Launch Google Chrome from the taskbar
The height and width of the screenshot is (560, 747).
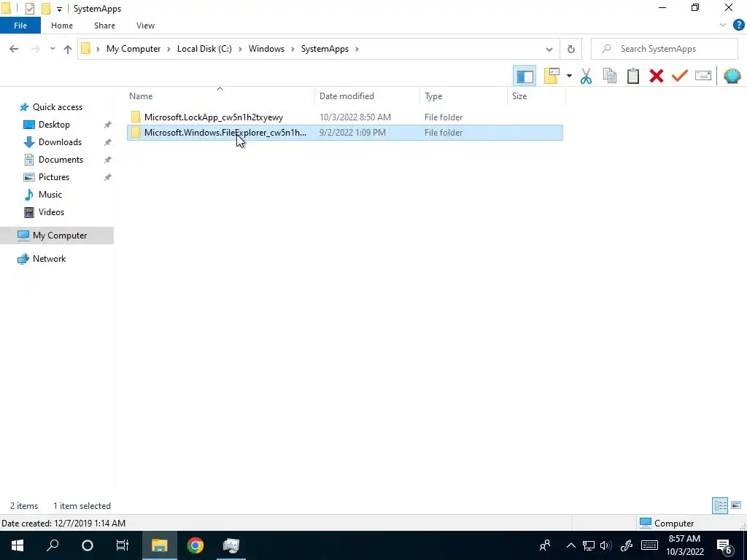(x=195, y=545)
